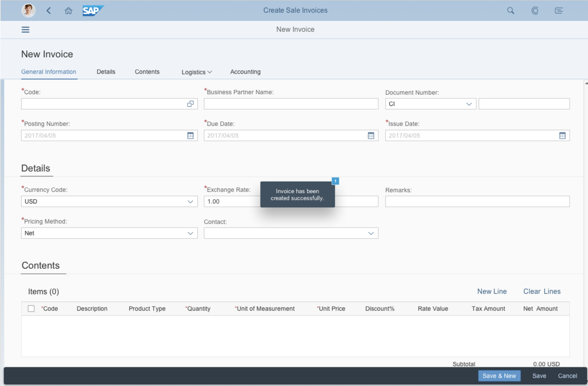Click the Save & New button

499,376
